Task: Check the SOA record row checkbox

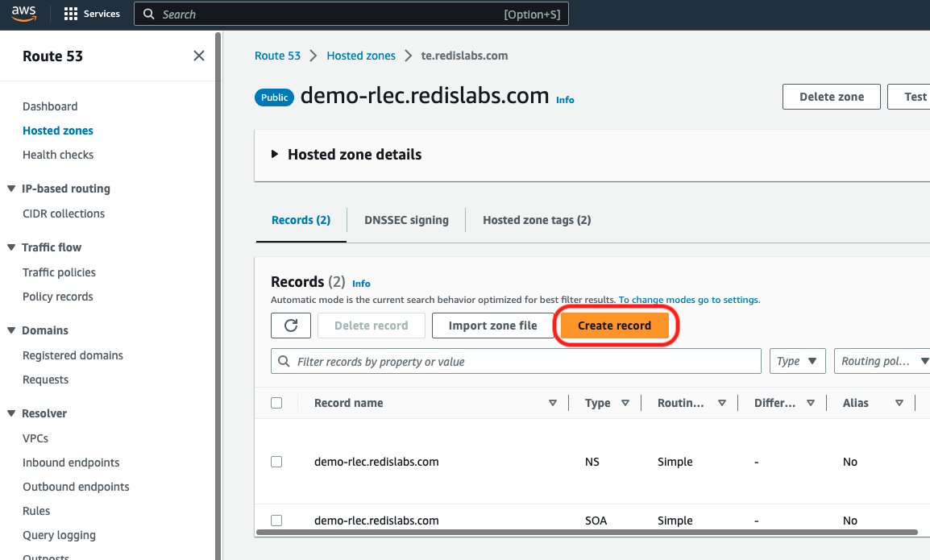Action: tap(276, 521)
